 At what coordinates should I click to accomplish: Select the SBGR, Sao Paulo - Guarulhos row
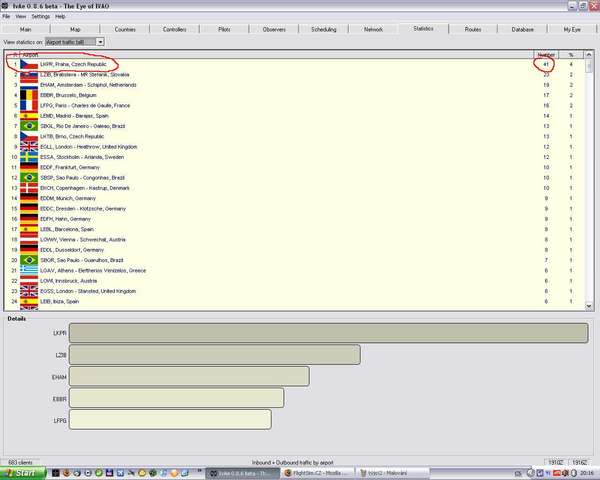295,260
